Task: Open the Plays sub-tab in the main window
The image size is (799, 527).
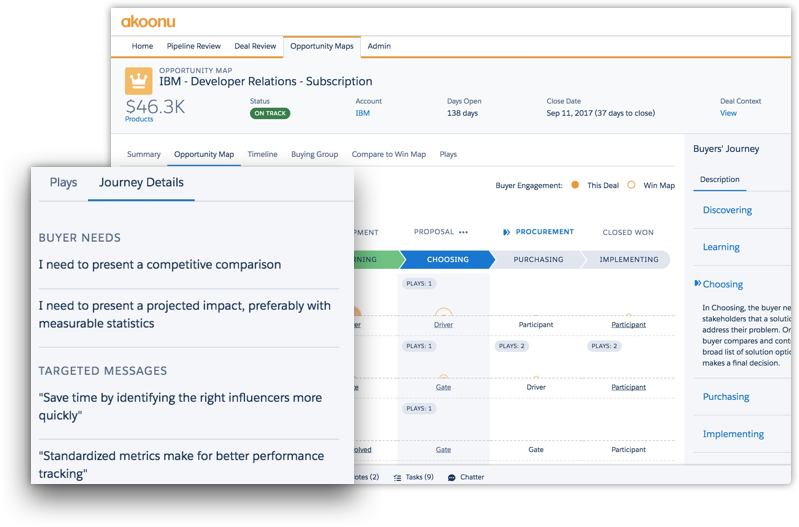Action: pos(448,154)
